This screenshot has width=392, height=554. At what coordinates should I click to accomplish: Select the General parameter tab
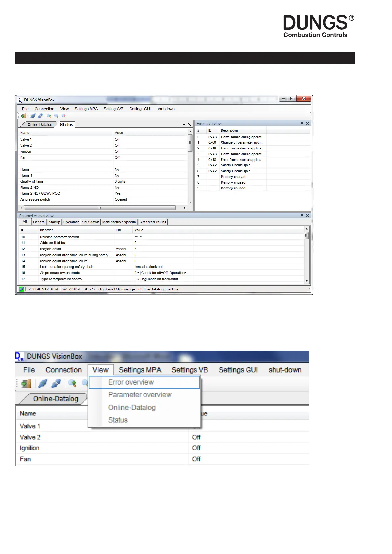pos(39,222)
